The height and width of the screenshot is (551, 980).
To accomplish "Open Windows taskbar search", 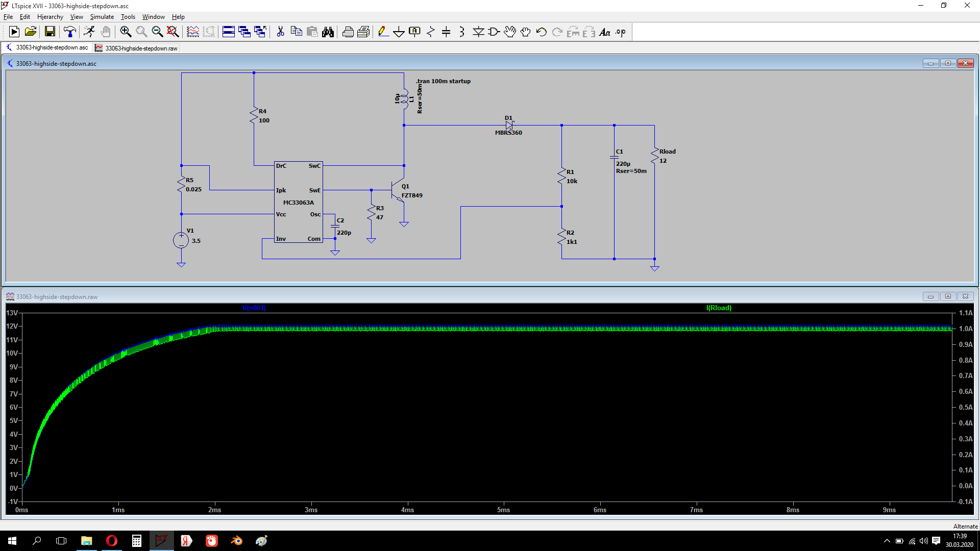I will [37, 541].
